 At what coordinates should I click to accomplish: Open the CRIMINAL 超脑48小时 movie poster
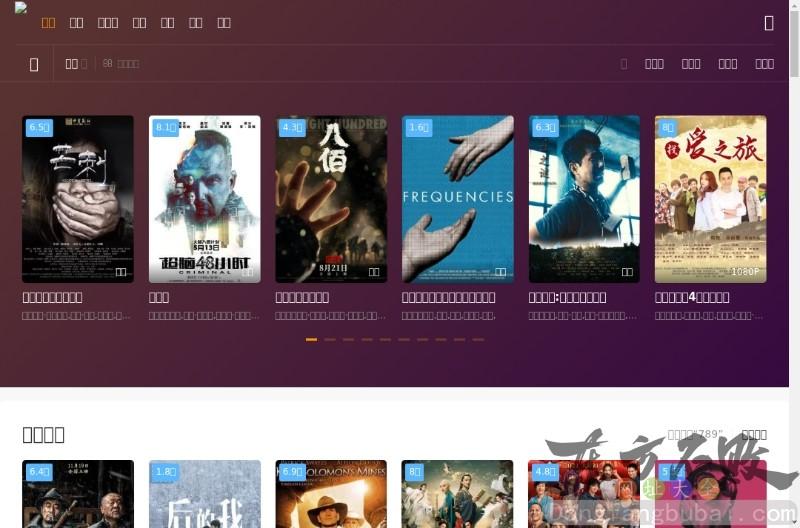204,199
